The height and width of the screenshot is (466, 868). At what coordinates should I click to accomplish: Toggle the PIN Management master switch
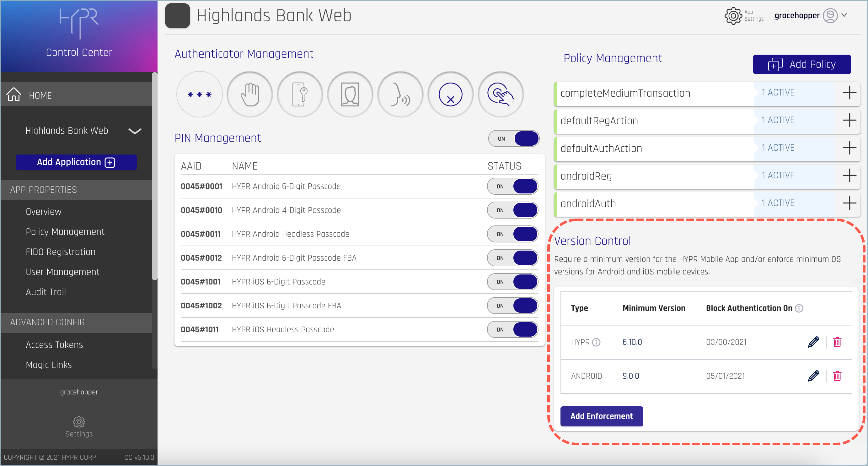pyautogui.click(x=513, y=138)
